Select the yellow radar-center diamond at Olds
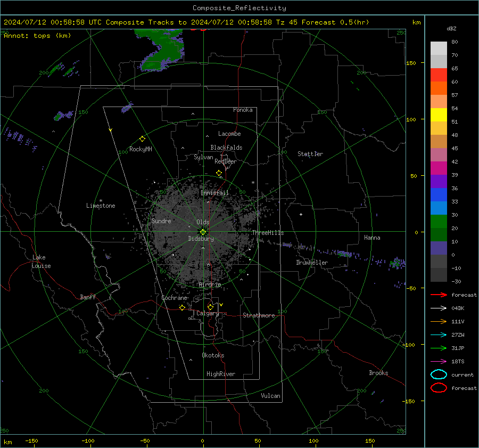 click(x=203, y=232)
